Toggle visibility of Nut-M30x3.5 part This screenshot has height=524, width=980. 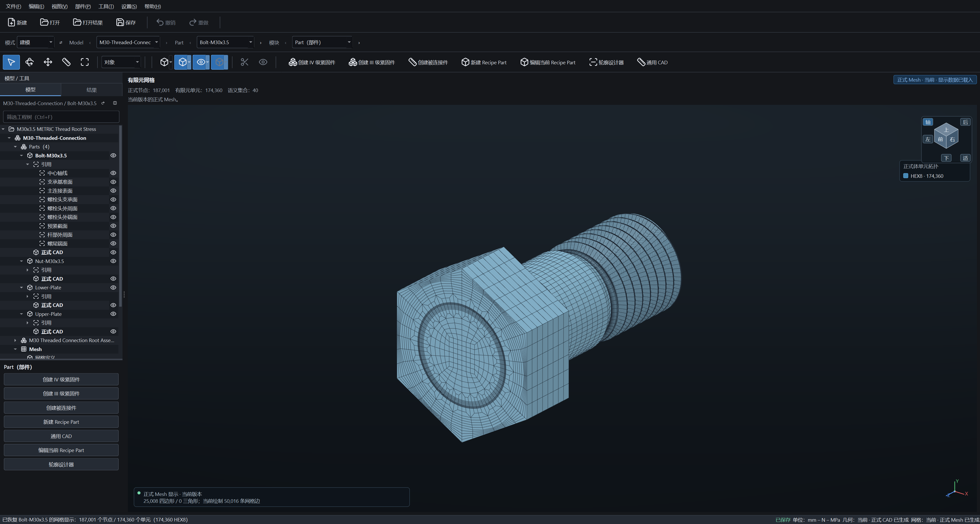click(113, 261)
